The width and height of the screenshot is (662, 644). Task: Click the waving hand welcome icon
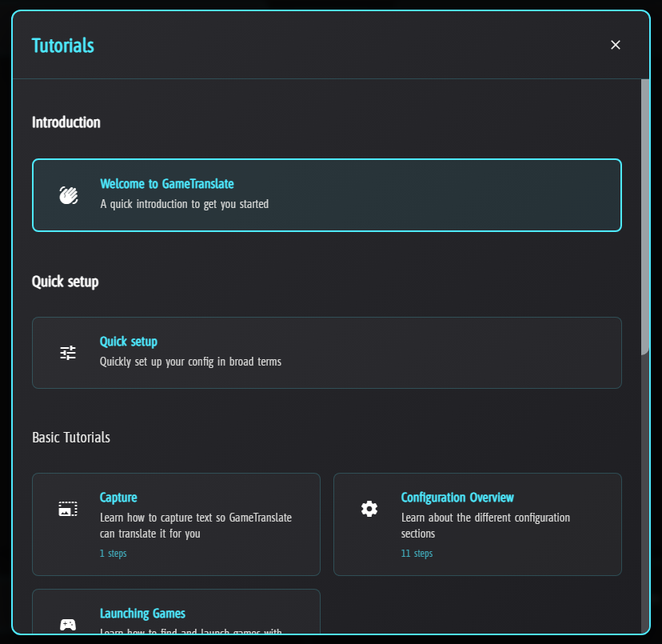click(x=68, y=195)
